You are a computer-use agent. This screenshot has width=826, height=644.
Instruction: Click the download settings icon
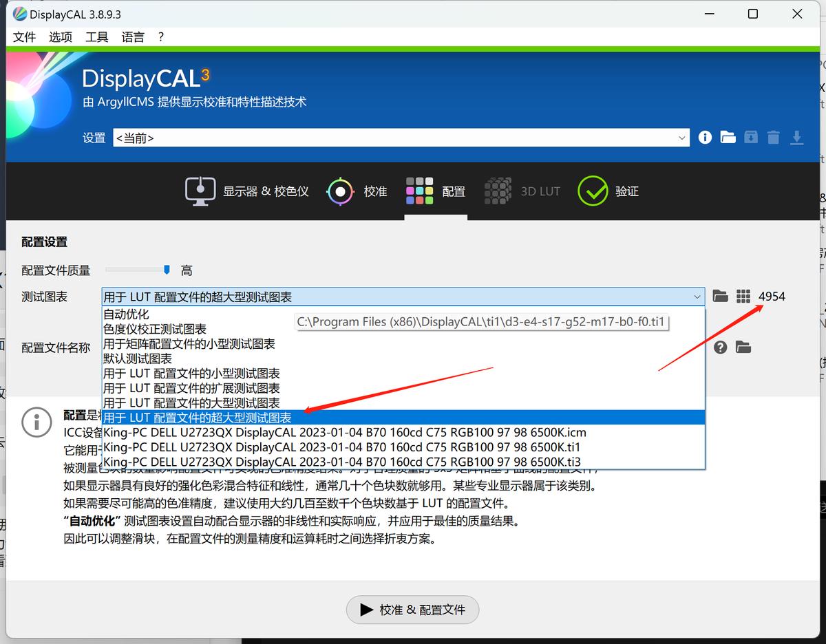point(797,137)
